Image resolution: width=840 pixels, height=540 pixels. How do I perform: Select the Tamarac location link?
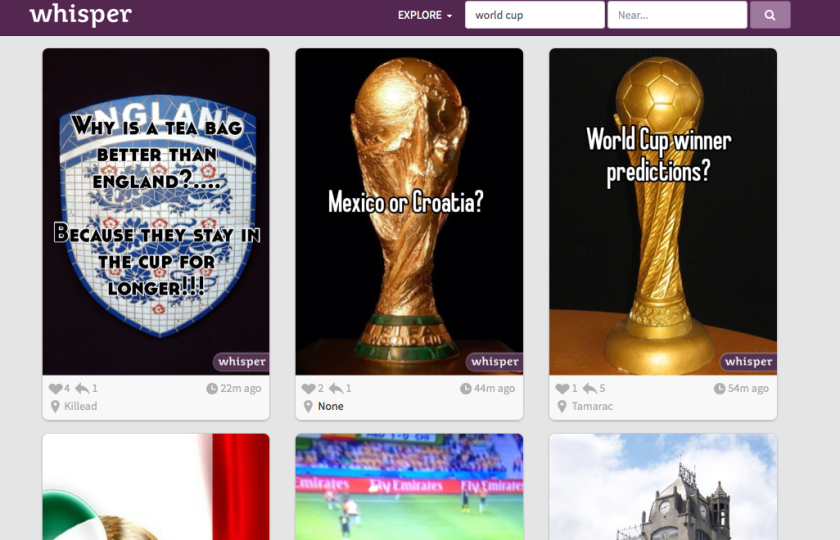pos(592,406)
